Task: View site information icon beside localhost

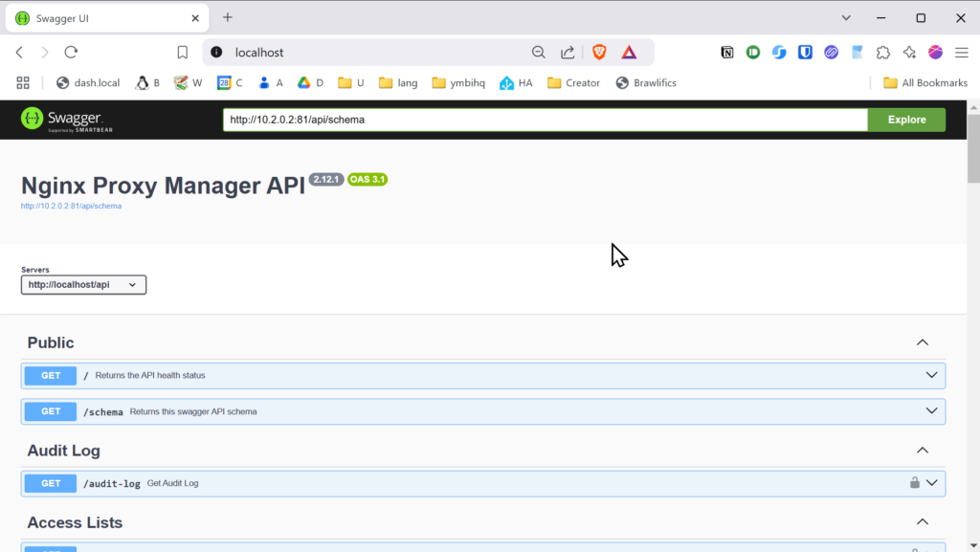Action: pyautogui.click(x=216, y=53)
